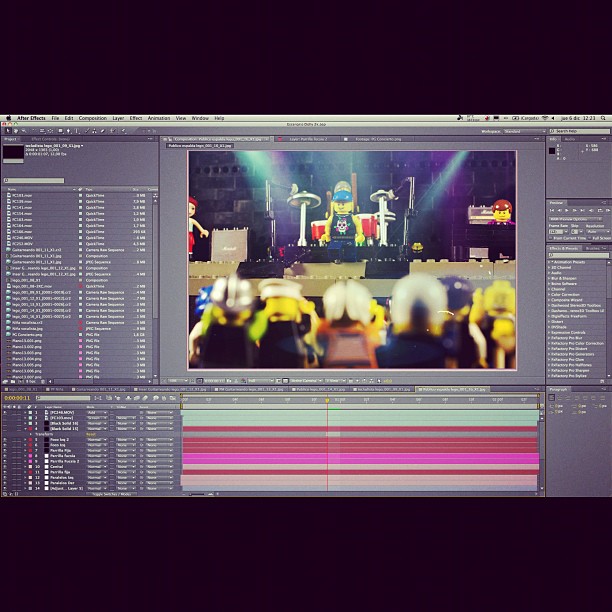Image resolution: width=612 pixels, height=612 pixels.
Task: Click the timeline graph editor icon
Action: click(x=173, y=398)
